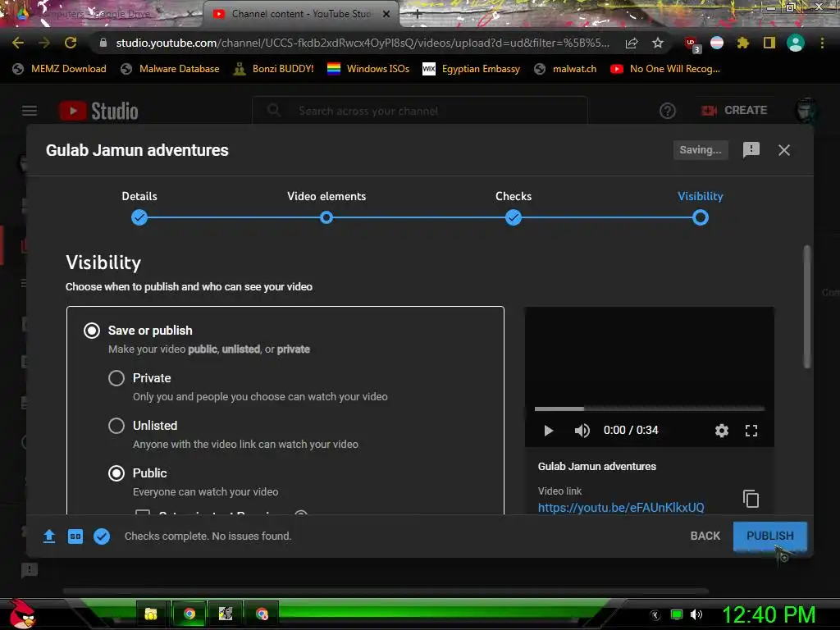
Task: Close the upload dialog with X
Action: [783, 150]
